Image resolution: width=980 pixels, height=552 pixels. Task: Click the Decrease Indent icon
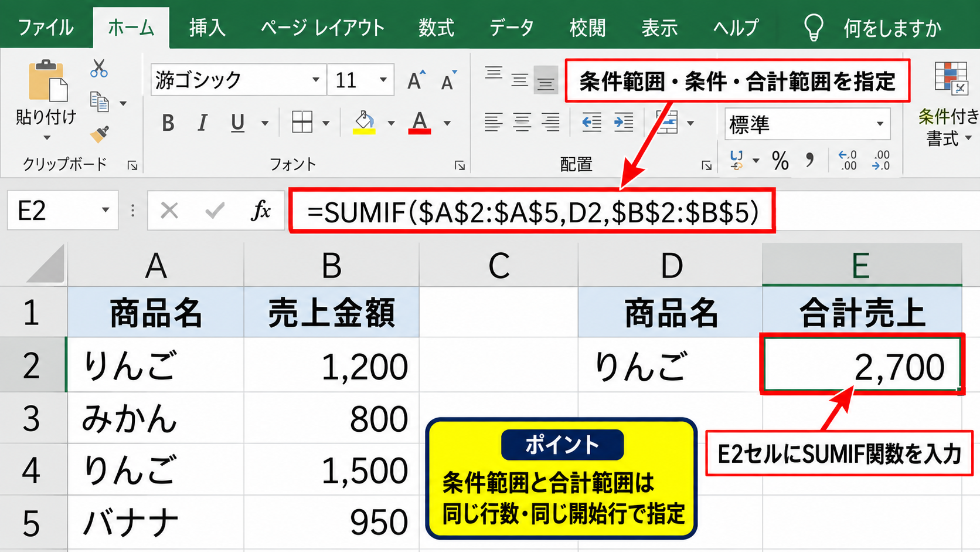[x=591, y=122]
